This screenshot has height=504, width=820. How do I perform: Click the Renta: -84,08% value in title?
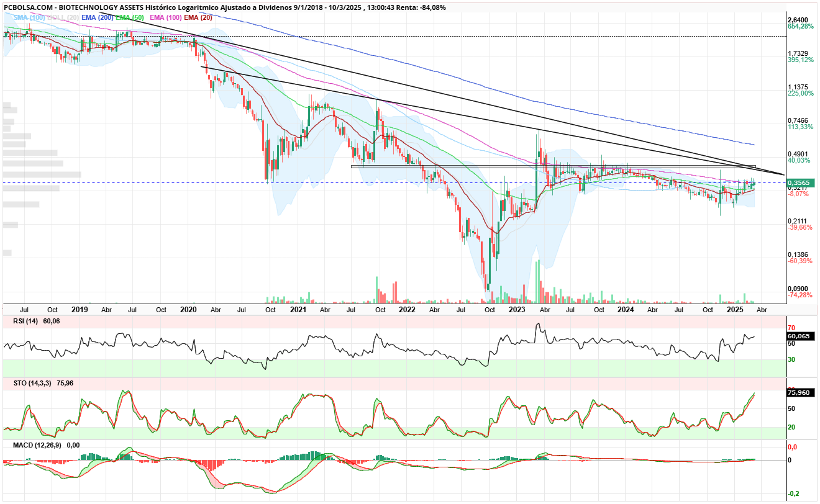pos(422,7)
